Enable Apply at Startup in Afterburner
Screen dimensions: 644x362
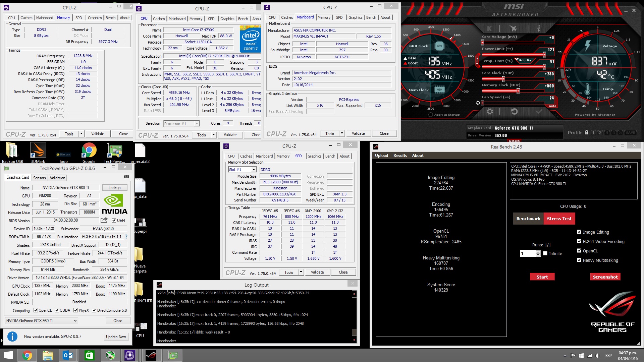click(431, 115)
